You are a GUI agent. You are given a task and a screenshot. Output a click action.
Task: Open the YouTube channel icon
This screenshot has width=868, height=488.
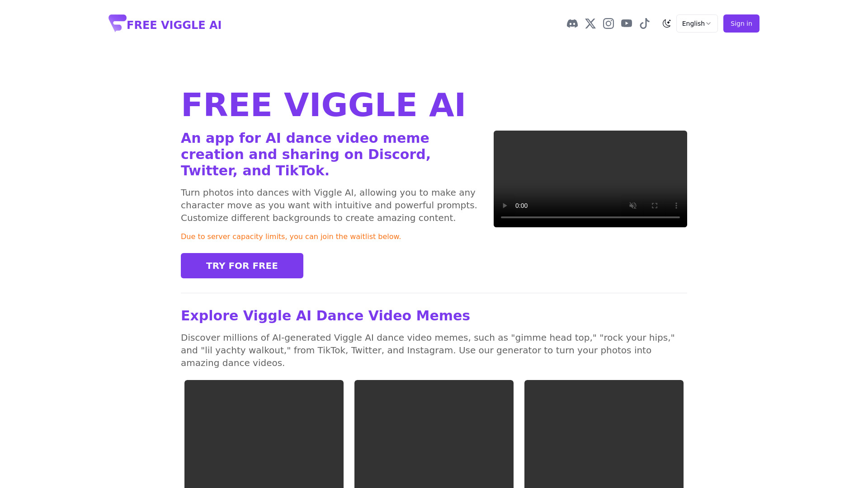627,23
